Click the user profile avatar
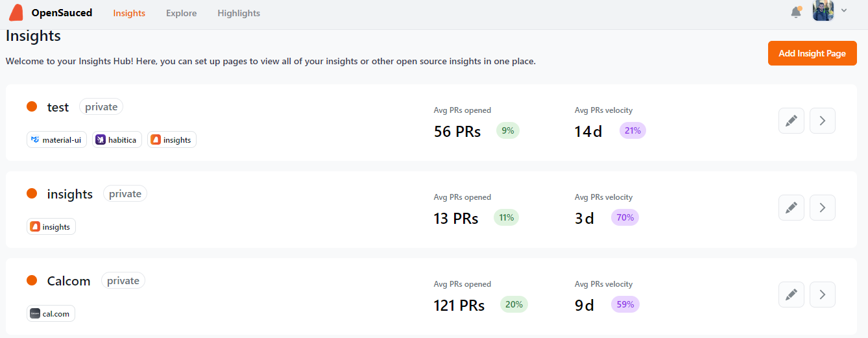The height and width of the screenshot is (338, 868). pos(823,11)
